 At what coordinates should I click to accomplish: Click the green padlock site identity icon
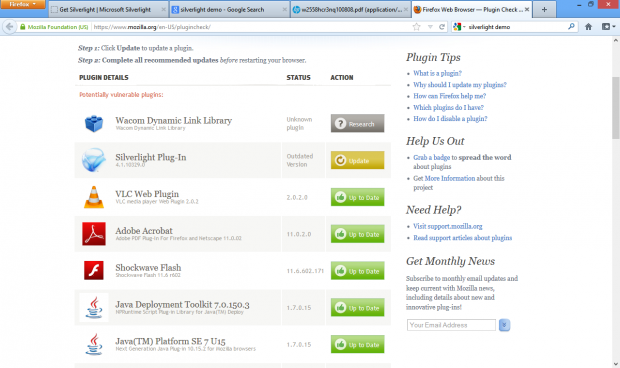click(x=23, y=27)
